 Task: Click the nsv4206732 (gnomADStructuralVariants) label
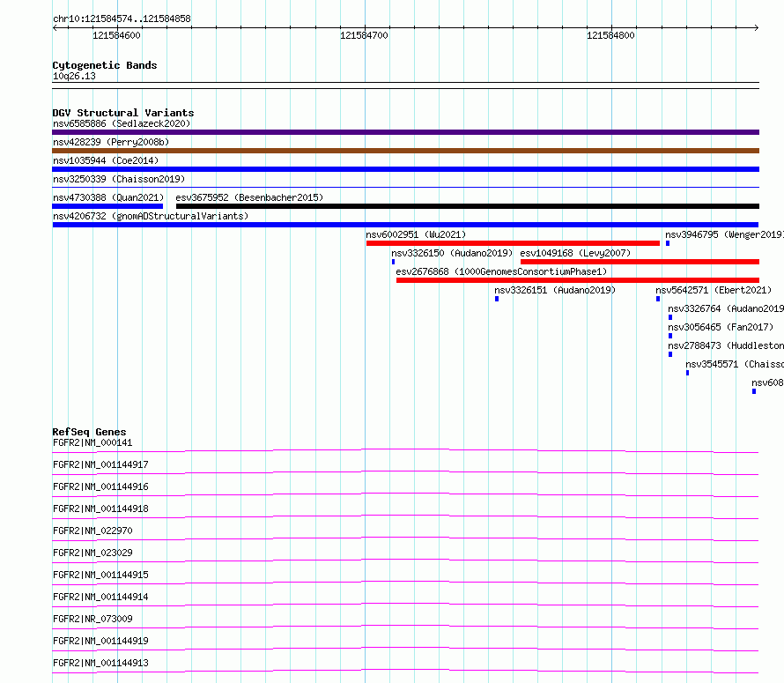pos(151,216)
